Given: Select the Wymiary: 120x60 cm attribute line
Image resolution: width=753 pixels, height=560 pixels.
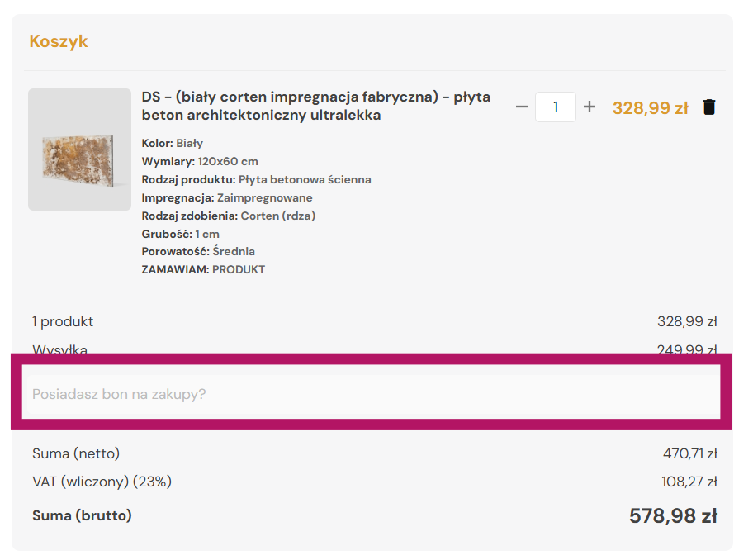Looking at the screenshot, I should 200,161.
